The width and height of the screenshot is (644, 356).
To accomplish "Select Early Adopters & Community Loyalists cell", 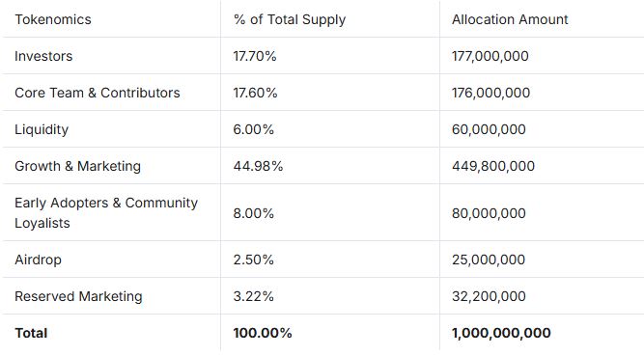I will [x=106, y=212].
